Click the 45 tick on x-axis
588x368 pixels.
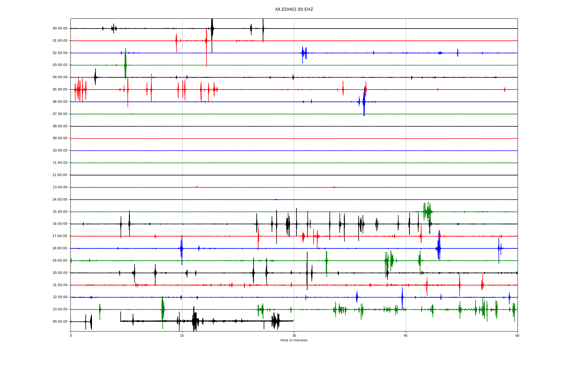coord(406,335)
